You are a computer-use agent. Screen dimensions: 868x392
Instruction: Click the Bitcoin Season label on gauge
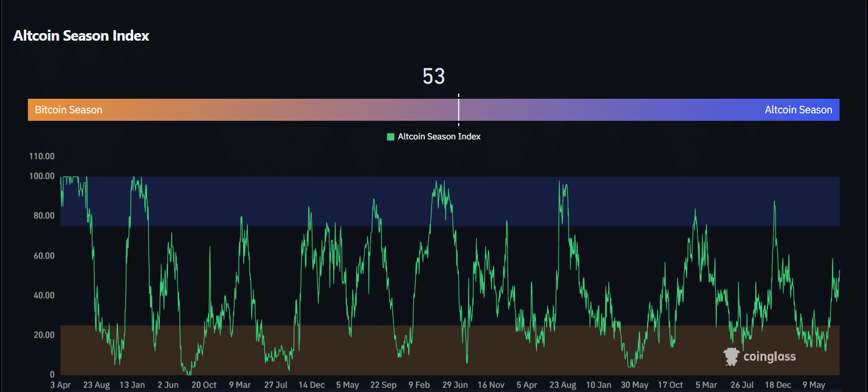click(x=69, y=110)
